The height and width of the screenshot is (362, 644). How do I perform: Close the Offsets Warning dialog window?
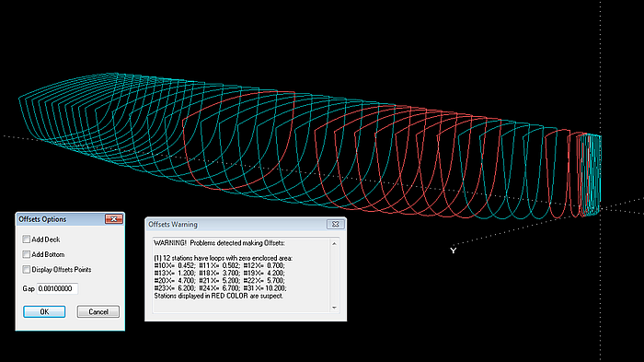pos(335,224)
